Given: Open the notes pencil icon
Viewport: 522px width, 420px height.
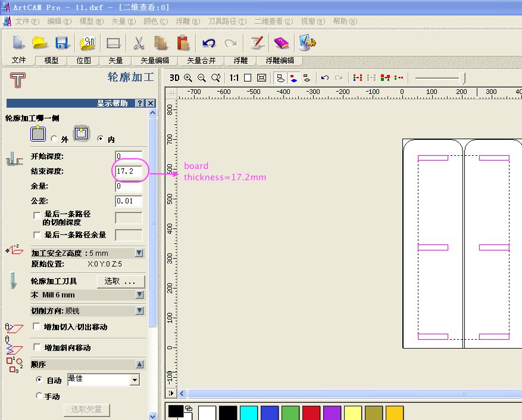Looking at the screenshot, I should coord(257,43).
